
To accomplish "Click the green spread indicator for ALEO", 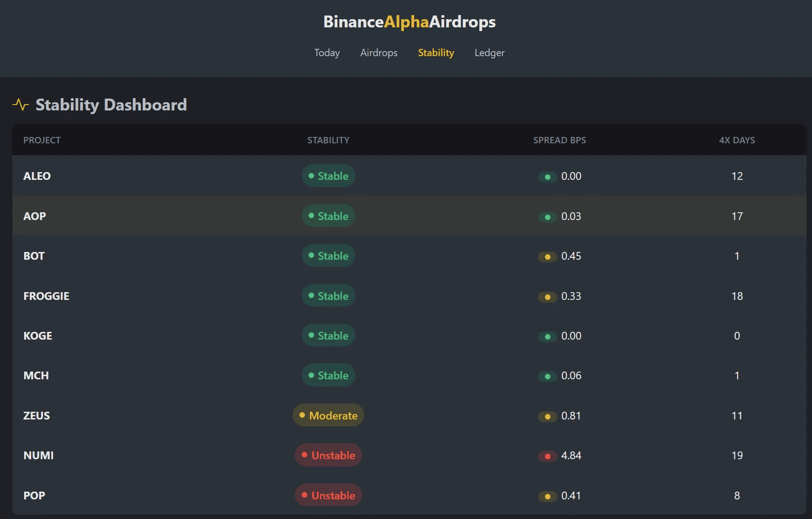I will coord(547,177).
